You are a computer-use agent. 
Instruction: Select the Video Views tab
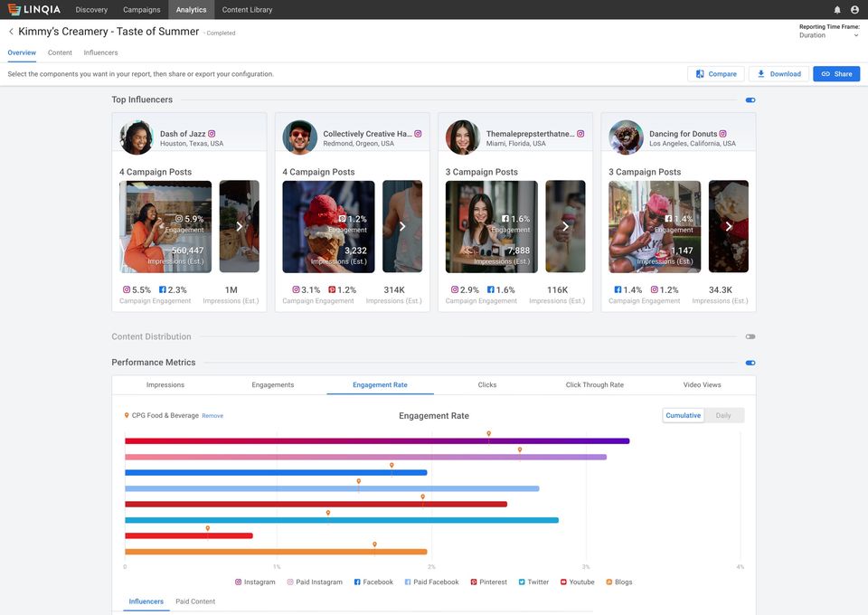pyautogui.click(x=702, y=384)
